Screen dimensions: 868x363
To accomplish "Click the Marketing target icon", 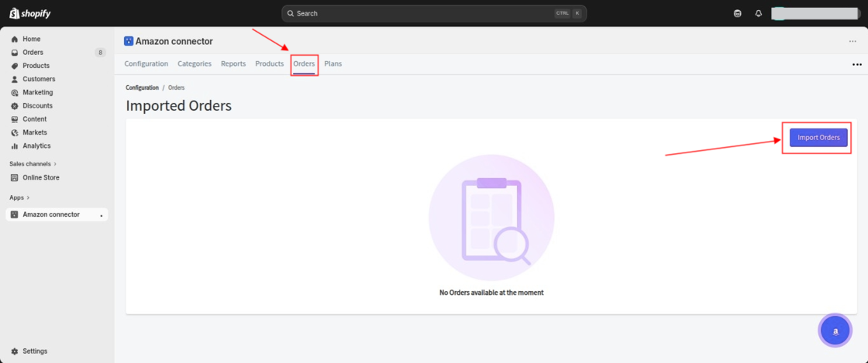I will [15, 92].
